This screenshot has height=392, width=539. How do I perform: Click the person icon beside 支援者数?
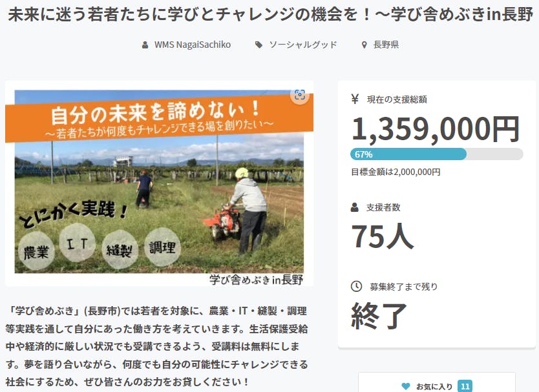click(x=355, y=207)
